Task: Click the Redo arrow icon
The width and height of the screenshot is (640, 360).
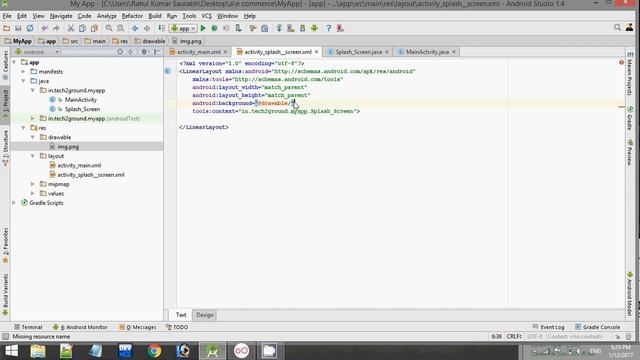Action: [56, 28]
